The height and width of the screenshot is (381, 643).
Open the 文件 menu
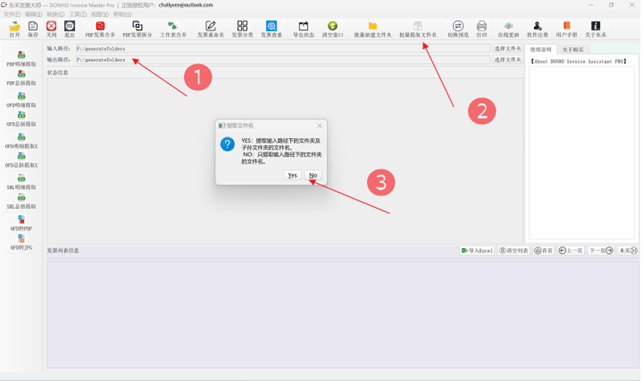pyautogui.click(x=12, y=14)
